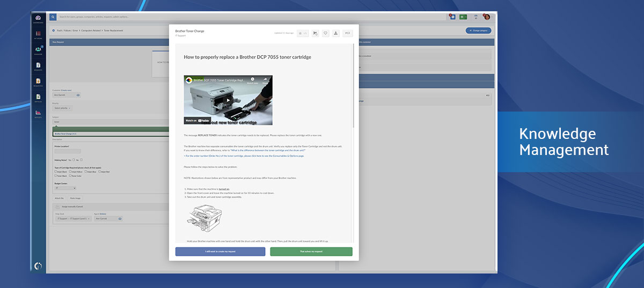The image size is (644, 288).
Task: Check Toner Color cartridge type
Action: click(71, 176)
